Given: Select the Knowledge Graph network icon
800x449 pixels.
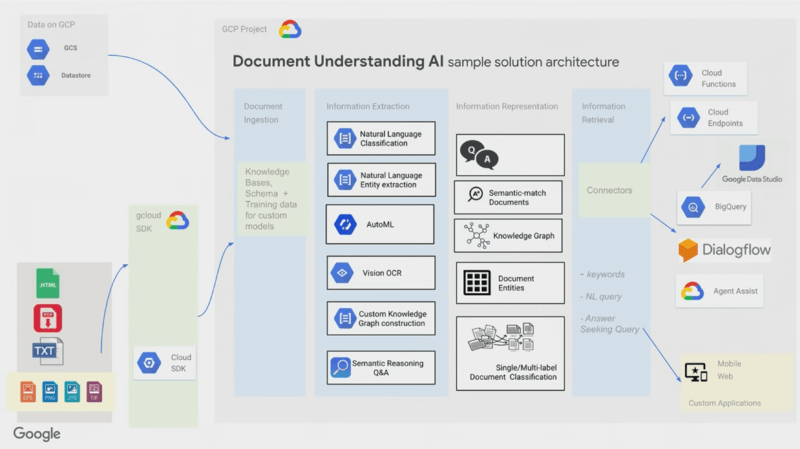Looking at the screenshot, I should tap(477, 235).
